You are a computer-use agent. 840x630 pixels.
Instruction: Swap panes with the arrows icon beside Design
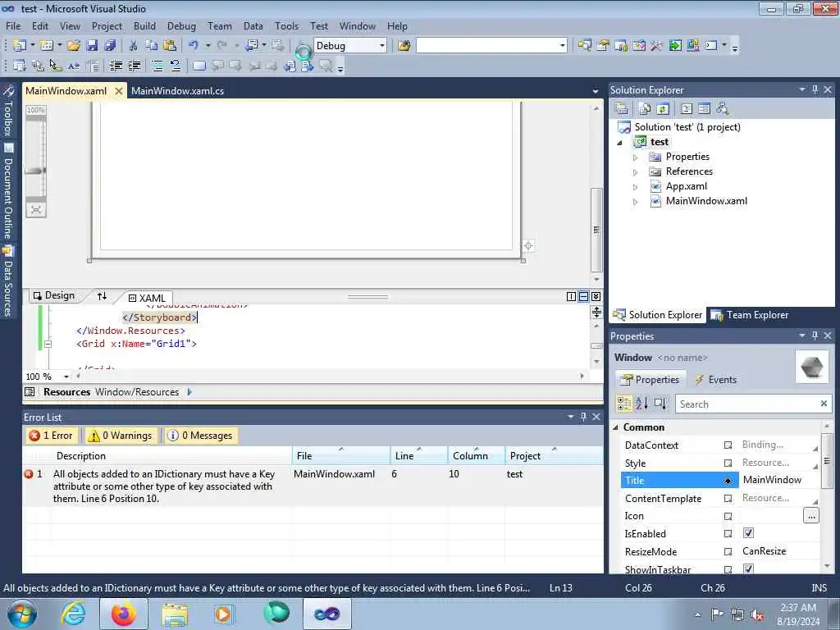(102, 295)
